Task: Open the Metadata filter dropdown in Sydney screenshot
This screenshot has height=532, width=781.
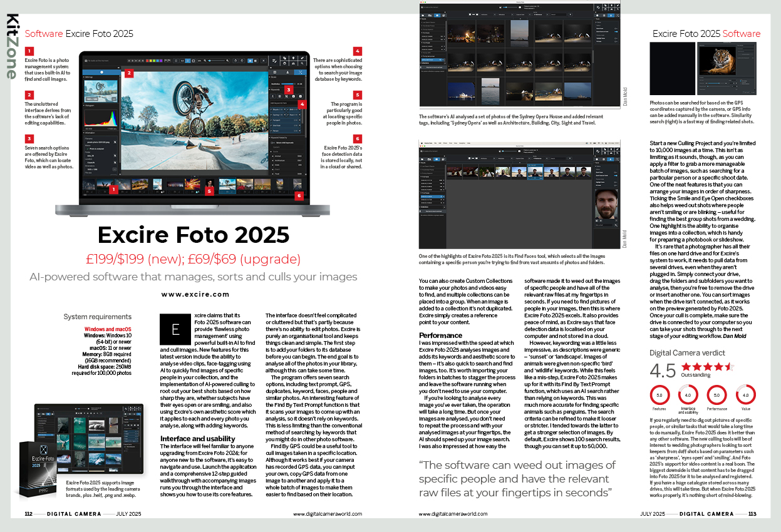Action: tap(505, 14)
